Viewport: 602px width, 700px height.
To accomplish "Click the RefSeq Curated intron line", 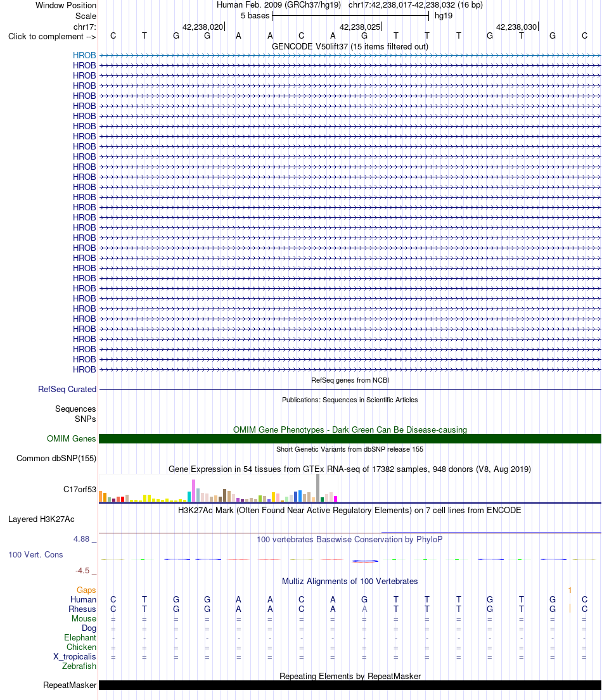I will 350,390.
